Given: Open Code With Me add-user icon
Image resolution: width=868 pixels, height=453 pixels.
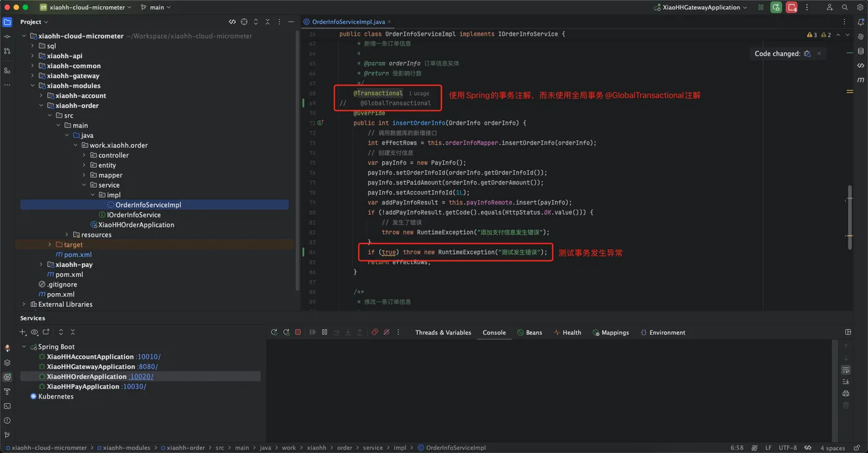Looking at the screenshot, I should 830,7.
